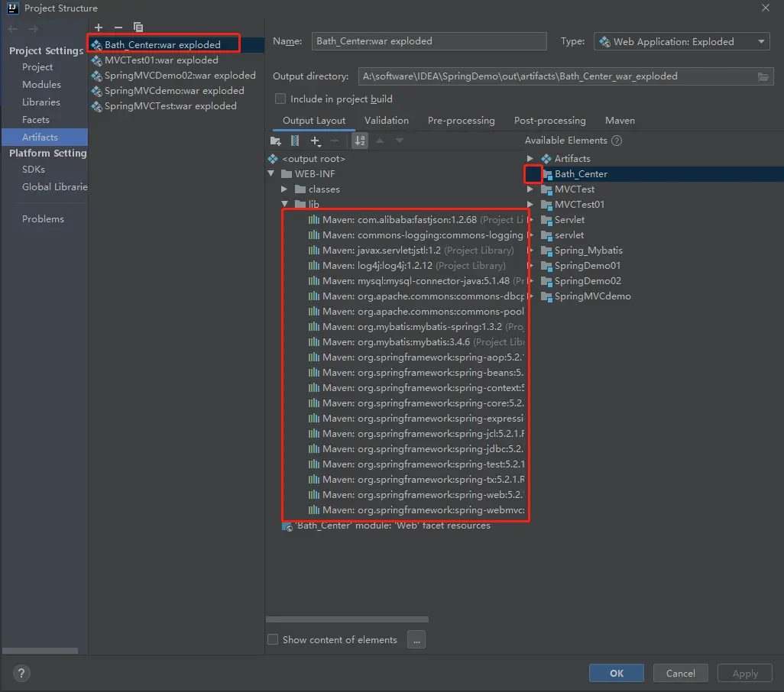Switch to the Maven tab

(x=620, y=121)
